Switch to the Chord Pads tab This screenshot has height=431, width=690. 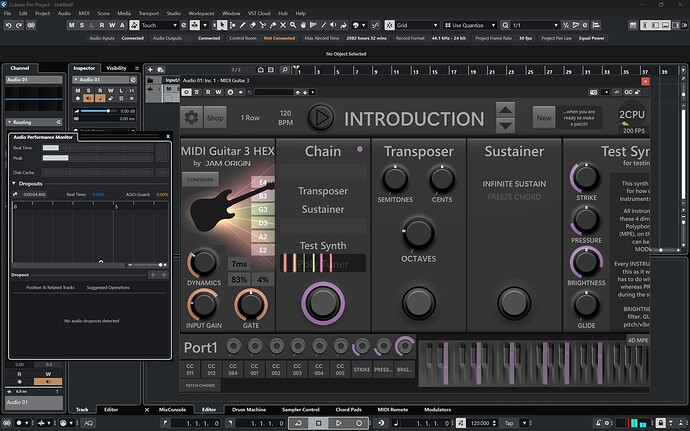(x=348, y=409)
